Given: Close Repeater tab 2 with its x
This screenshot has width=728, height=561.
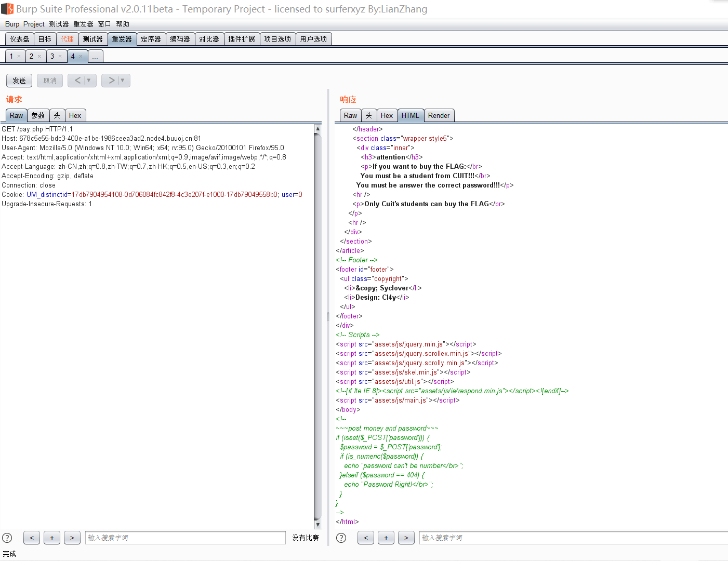Looking at the screenshot, I should [39, 57].
